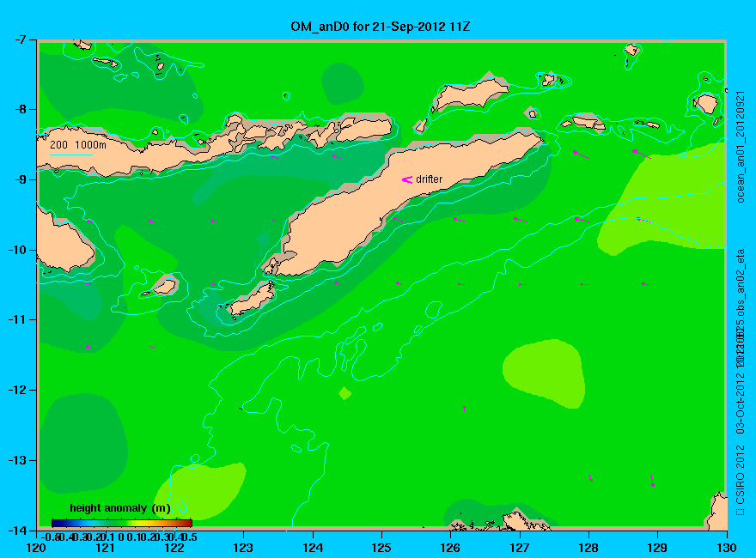Click the vertical "ocean_an01_20120921" text
756x558 pixels.
(741, 147)
